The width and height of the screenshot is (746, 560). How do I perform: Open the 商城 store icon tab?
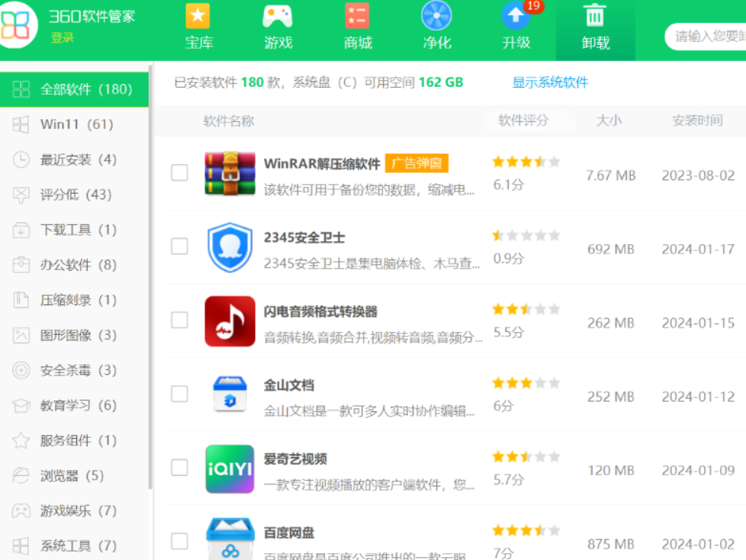pyautogui.click(x=357, y=16)
